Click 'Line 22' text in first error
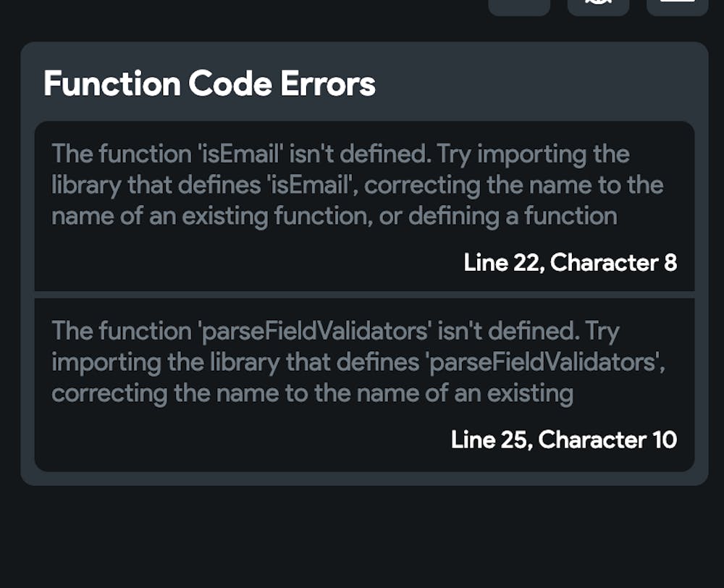This screenshot has width=724, height=588. point(502,262)
